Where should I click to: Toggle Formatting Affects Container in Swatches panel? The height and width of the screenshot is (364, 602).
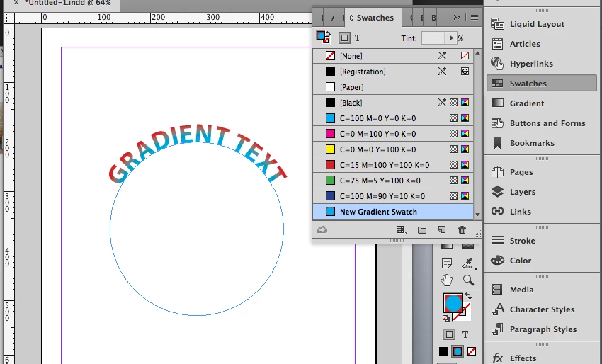(344, 38)
